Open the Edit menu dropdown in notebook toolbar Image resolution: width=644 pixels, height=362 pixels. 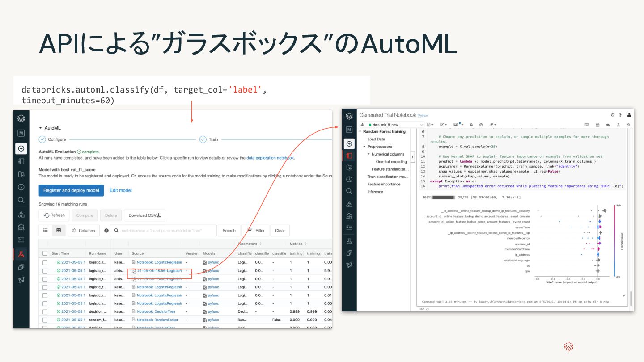point(443,125)
